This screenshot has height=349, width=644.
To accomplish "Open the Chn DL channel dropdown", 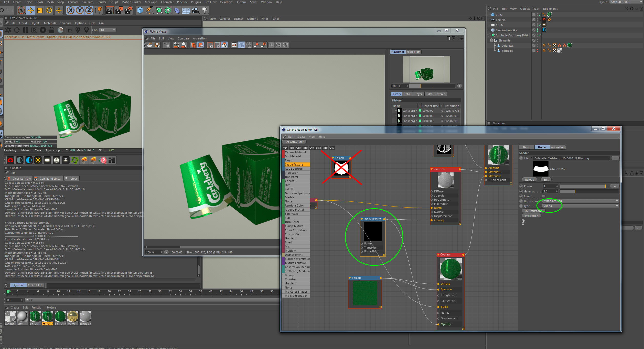I will click(x=108, y=30).
